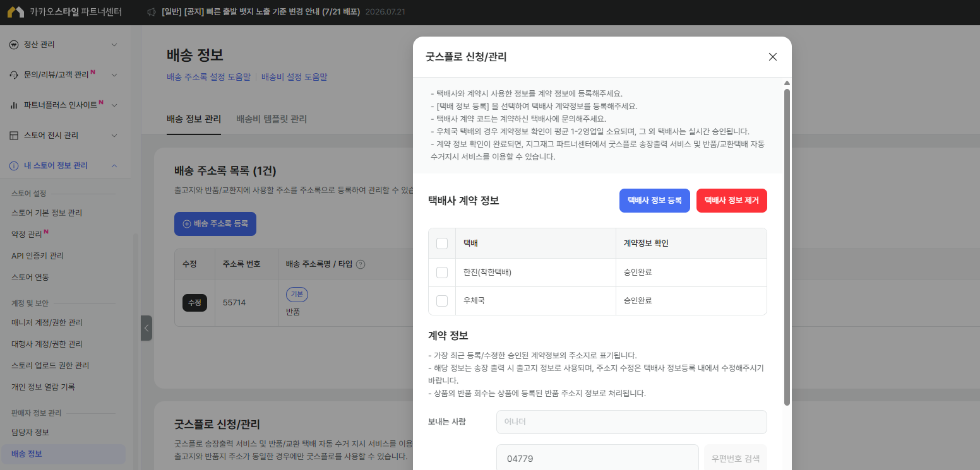Open 개인 정보 열람 기록 in sidebar
Viewport: 980px width, 470px height.
click(x=43, y=387)
